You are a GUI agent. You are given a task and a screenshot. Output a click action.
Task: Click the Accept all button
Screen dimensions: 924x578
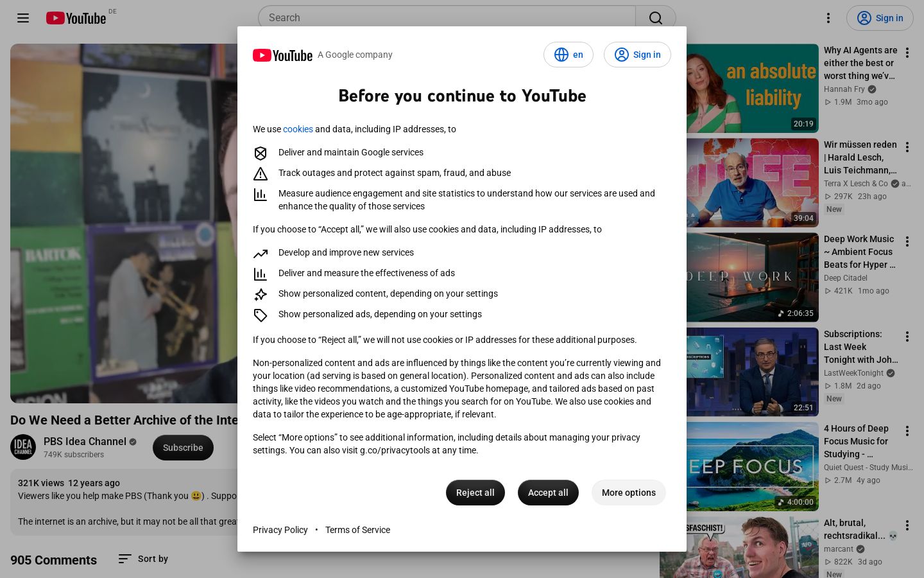coord(548,493)
